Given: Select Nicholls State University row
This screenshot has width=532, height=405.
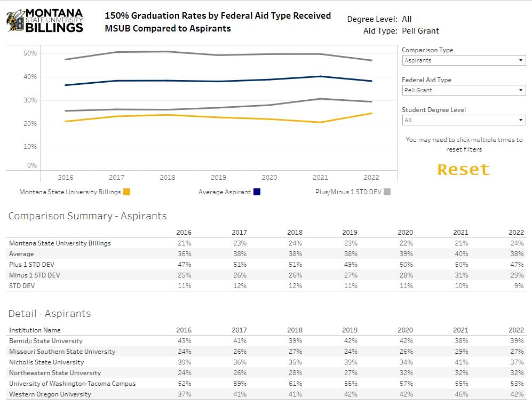Looking at the screenshot, I should pyautogui.click(x=46, y=362).
